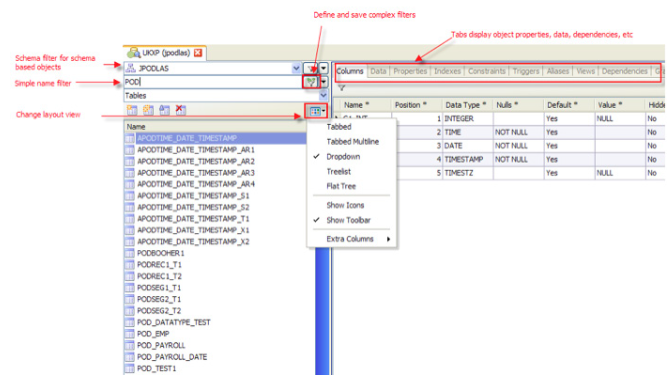Apply the name filter with green funnel icon
This screenshot has width=671, height=379.
tap(311, 82)
